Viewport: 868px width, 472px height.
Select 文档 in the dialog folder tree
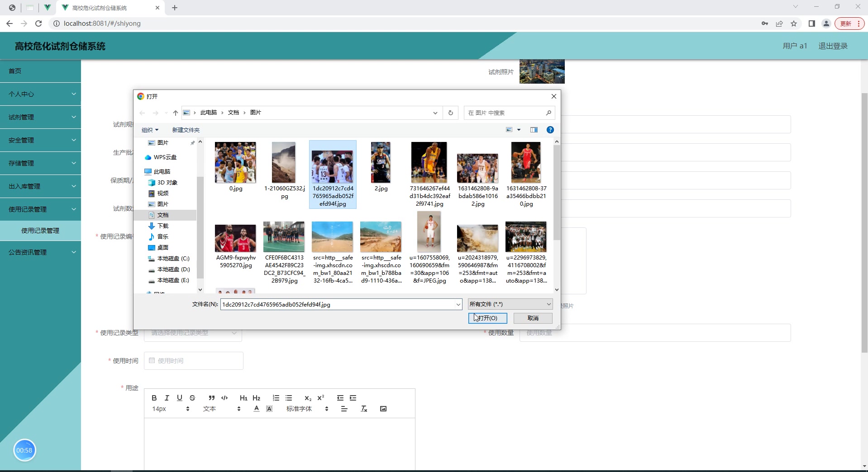(x=163, y=215)
